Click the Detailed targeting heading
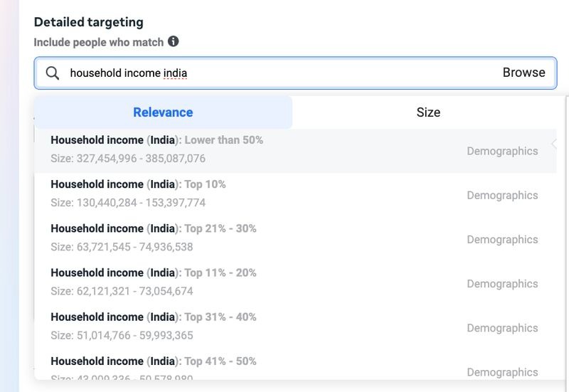Screen dimensions: 569x392 [x=88, y=22]
